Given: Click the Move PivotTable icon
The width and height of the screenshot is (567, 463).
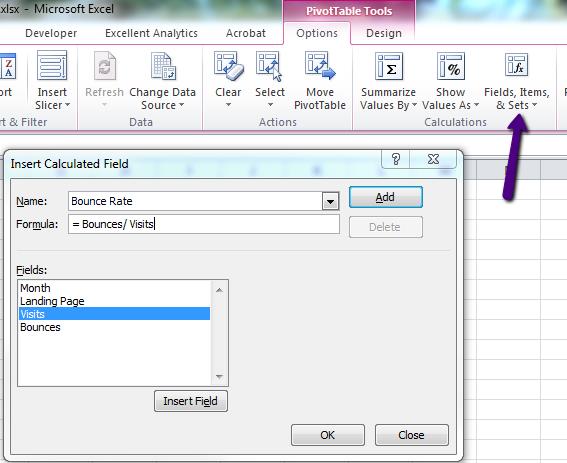Looking at the screenshot, I should [320, 65].
